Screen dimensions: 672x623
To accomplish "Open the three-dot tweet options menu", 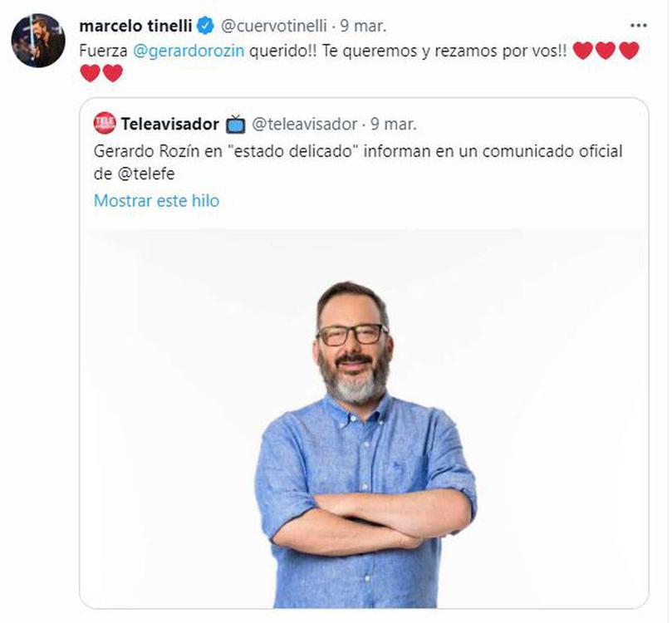I will 639,26.
